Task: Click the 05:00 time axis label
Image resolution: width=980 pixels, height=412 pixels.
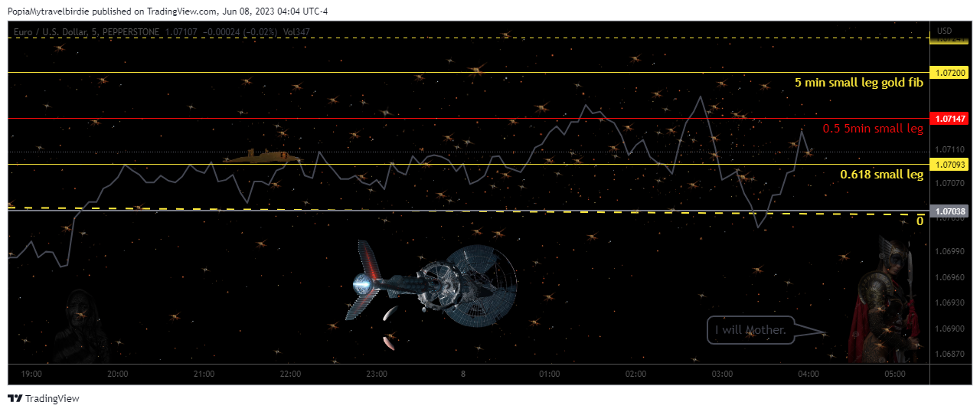Action: (x=895, y=374)
